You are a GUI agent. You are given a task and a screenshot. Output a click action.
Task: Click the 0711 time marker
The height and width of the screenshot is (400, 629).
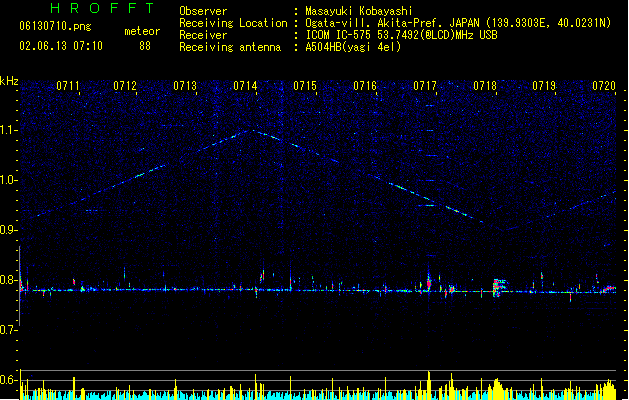[x=67, y=86]
